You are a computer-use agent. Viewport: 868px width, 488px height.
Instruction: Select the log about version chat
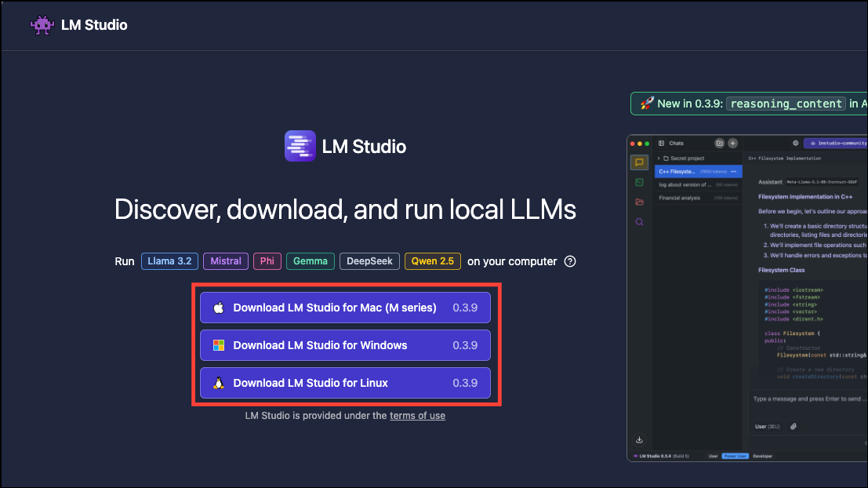[699, 185]
